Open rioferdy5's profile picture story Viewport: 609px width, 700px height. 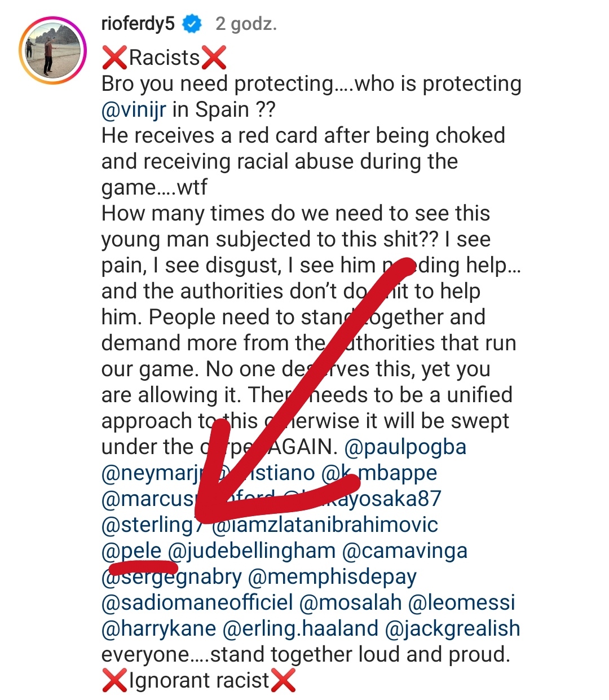click(52, 52)
